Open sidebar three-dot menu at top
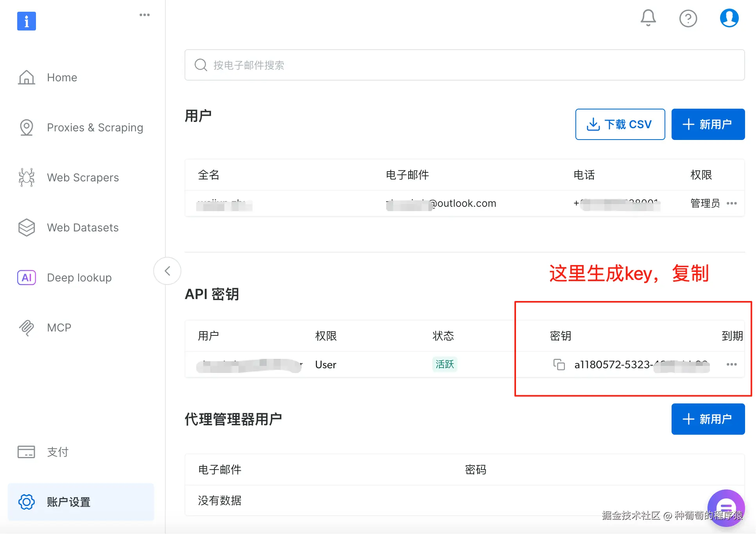The width and height of the screenshot is (756, 534). [x=145, y=15]
